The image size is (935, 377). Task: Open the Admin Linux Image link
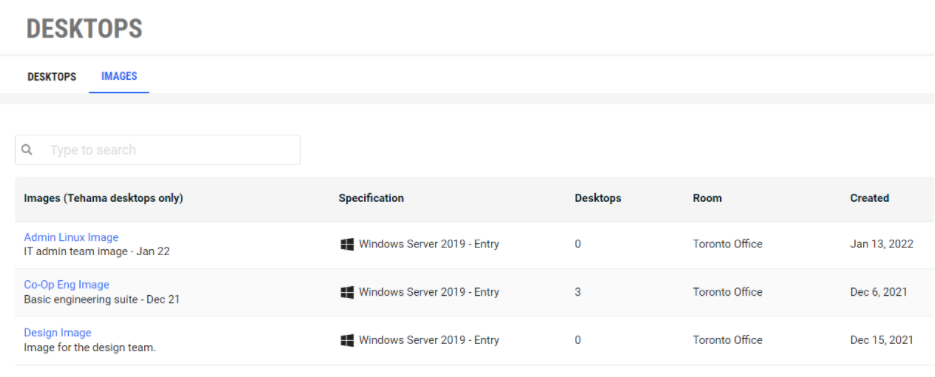tap(71, 237)
